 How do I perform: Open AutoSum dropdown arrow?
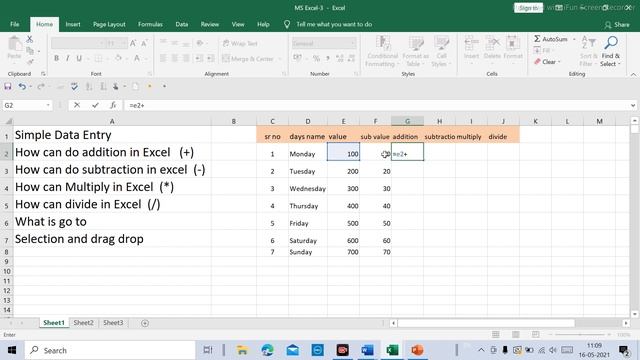click(574, 39)
